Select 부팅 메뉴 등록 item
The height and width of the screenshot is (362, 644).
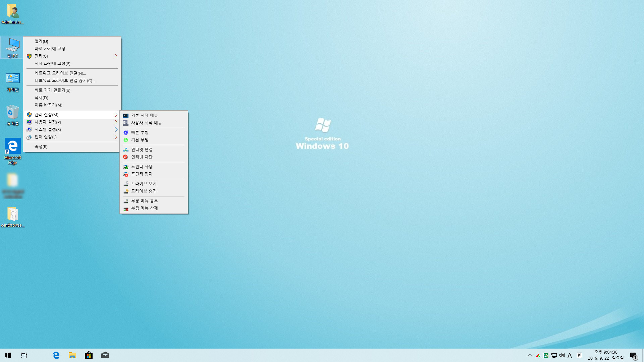click(x=154, y=201)
